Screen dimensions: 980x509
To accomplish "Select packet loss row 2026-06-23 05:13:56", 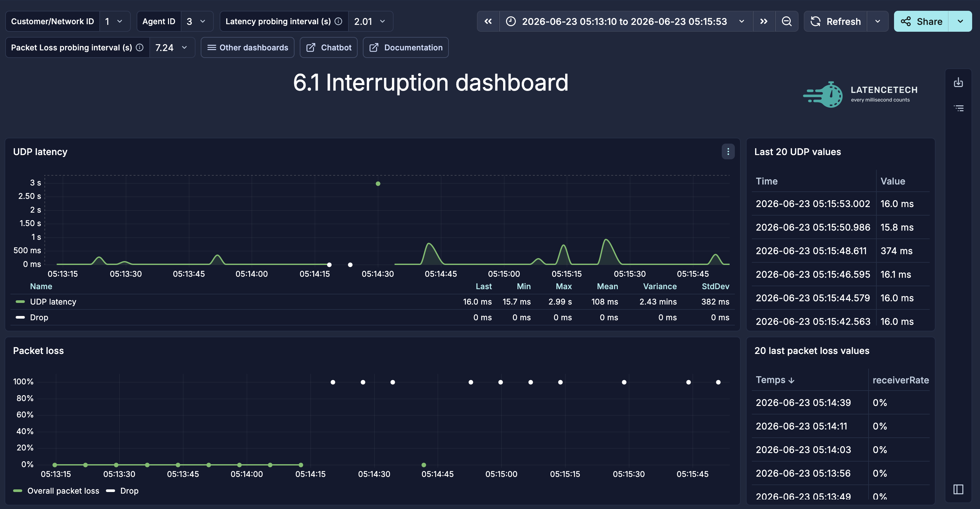I will click(840, 473).
